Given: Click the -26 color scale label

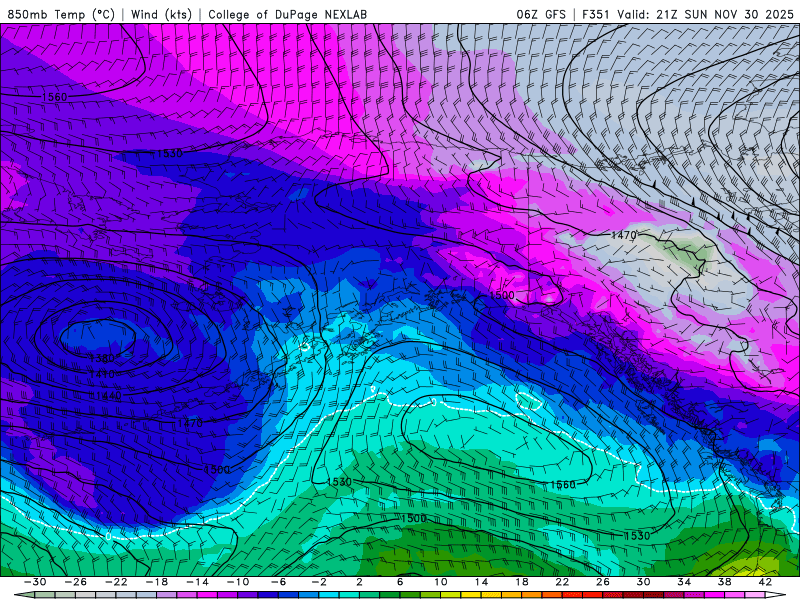Looking at the screenshot, I should [76, 582].
